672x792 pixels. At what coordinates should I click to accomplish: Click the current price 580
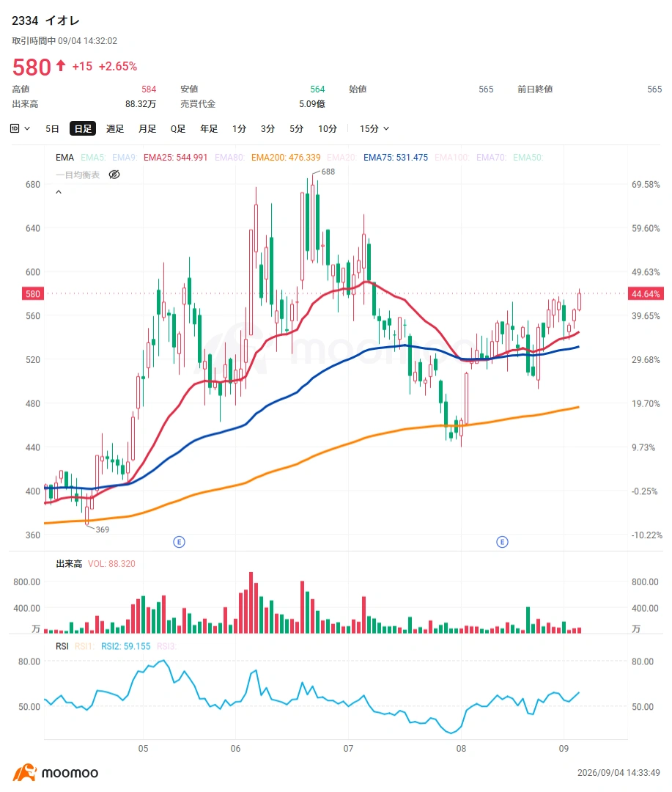tap(32, 67)
